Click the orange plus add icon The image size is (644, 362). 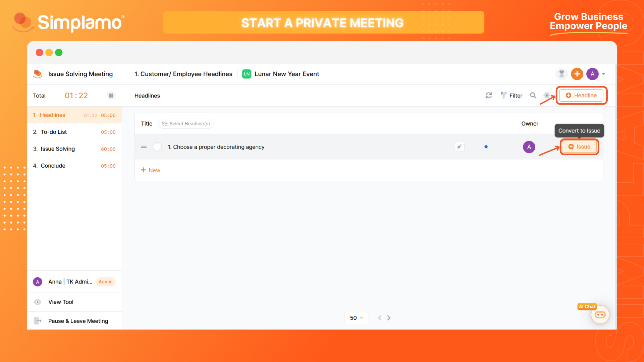(577, 74)
